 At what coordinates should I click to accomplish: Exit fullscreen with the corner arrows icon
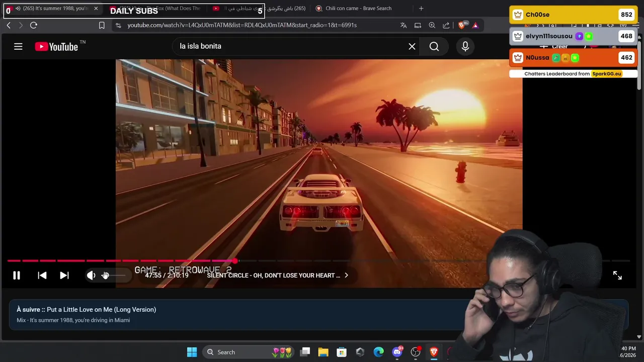click(617, 276)
